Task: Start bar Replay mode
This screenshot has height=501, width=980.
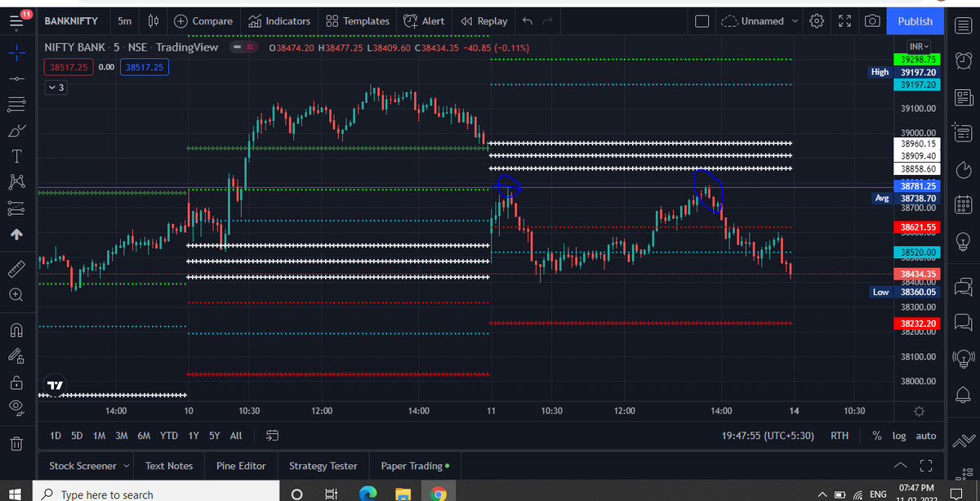Action: (483, 21)
